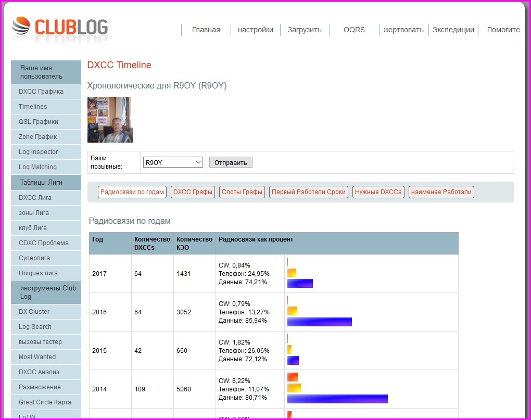Click the operator profile photo

[x=110, y=120]
